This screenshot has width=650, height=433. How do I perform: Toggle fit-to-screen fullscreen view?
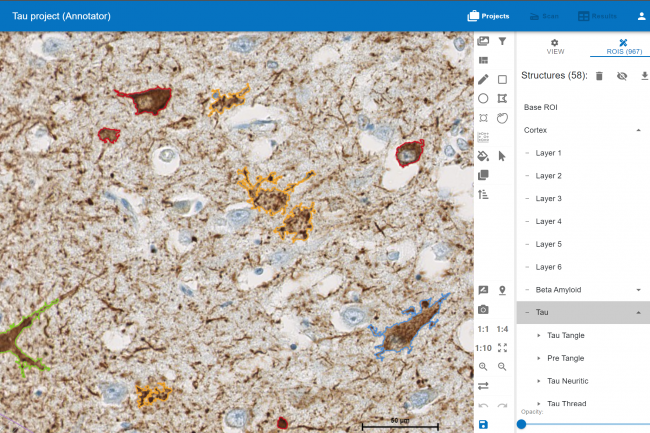click(502, 348)
